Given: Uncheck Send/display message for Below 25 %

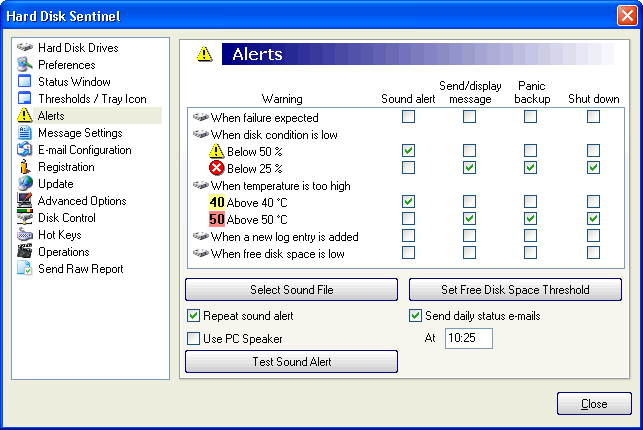Looking at the screenshot, I should click(x=469, y=168).
